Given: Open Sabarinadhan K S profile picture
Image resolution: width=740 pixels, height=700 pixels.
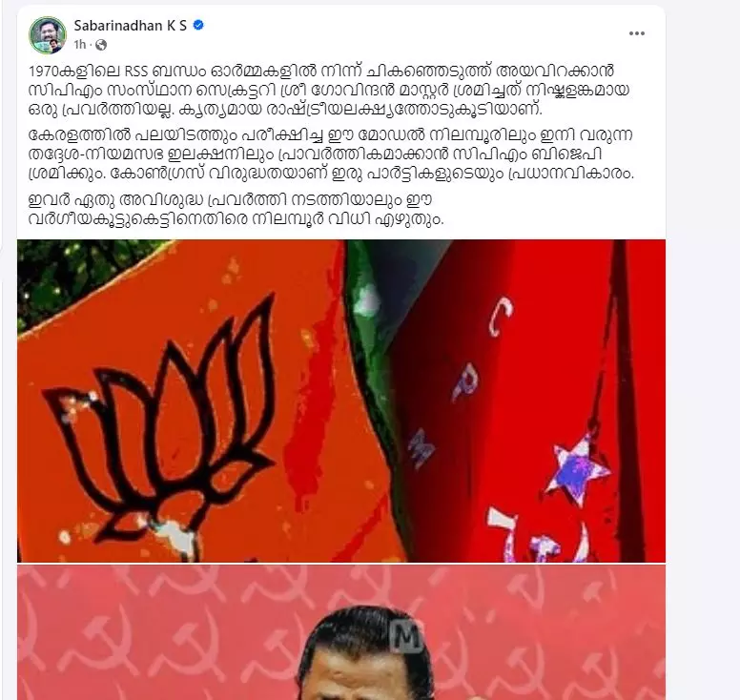Looking at the screenshot, I should tap(47, 34).
